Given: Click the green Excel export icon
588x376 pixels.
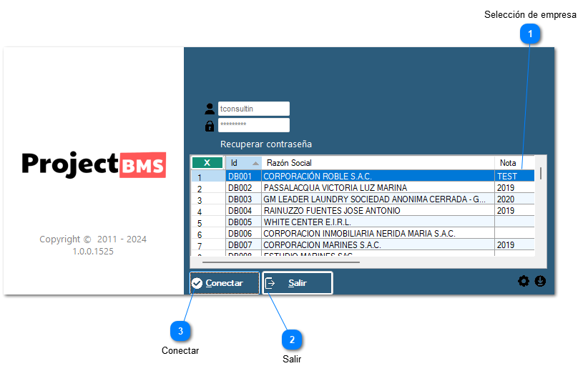Looking at the screenshot, I should [x=207, y=163].
